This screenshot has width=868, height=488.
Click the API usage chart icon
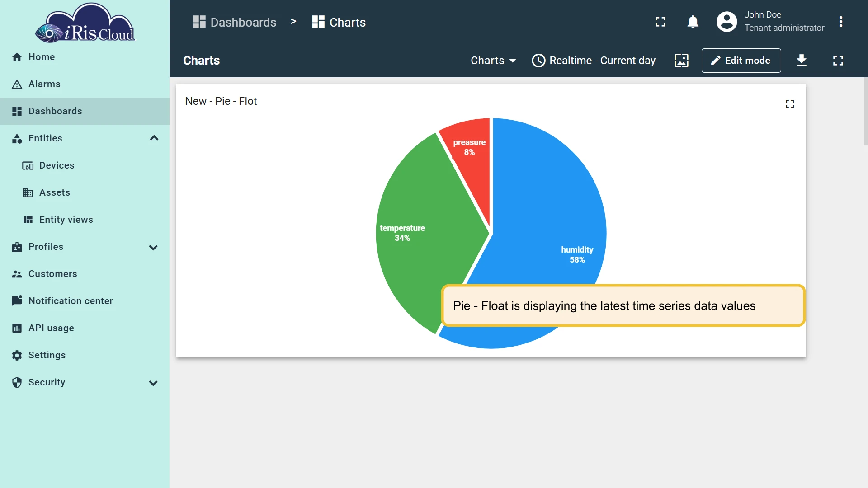[17, 328]
